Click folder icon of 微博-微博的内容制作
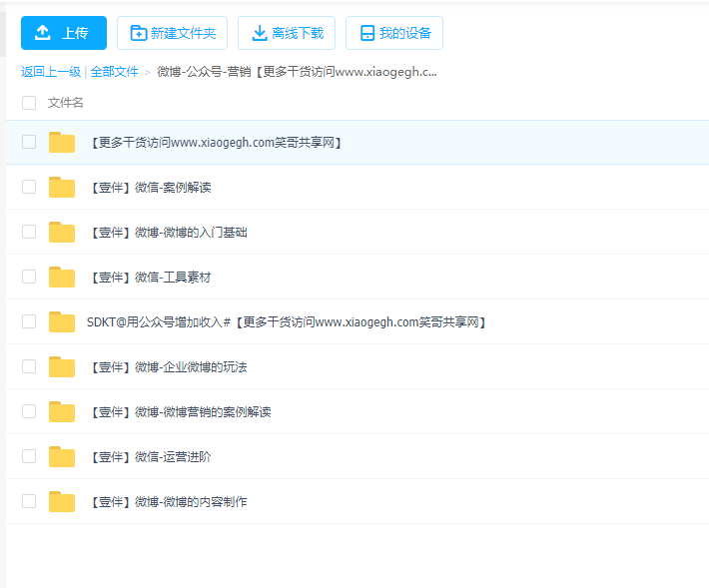This screenshot has width=709, height=588. [x=62, y=501]
